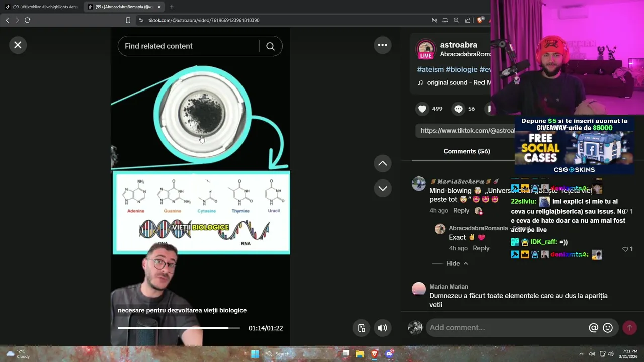Click AbracadabraRomania reply author name
This screenshot has width=644, height=362.
coord(478,228)
